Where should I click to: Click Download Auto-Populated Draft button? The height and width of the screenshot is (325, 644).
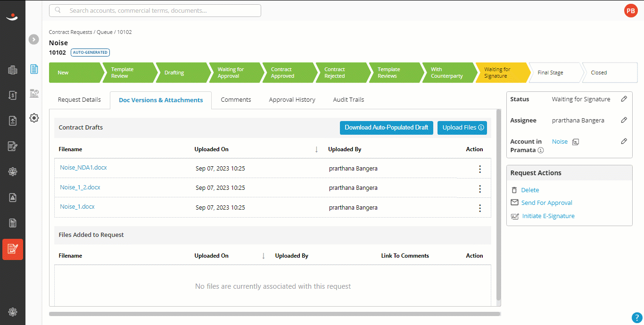[x=387, y=128]
